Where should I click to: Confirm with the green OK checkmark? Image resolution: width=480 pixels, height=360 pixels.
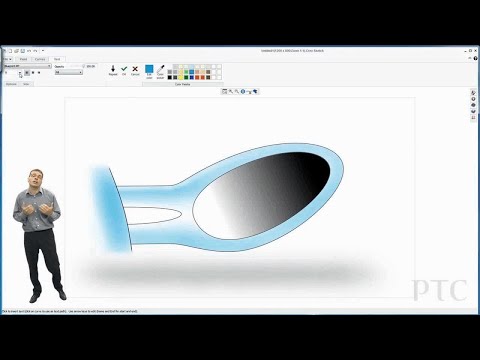coord(124,70)
